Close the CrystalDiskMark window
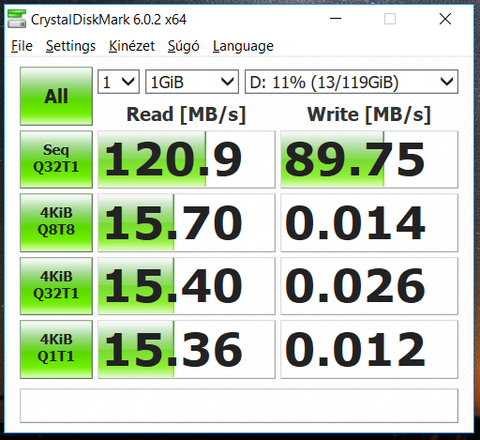The height and width of the screenshot is (440, 480). click(445, 19)
